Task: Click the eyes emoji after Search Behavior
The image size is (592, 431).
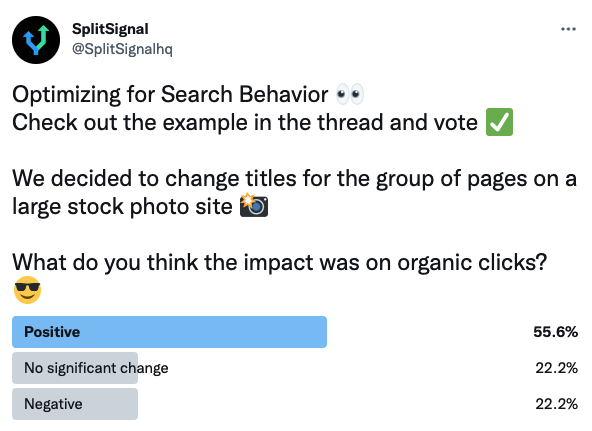Action: [350, 94]
